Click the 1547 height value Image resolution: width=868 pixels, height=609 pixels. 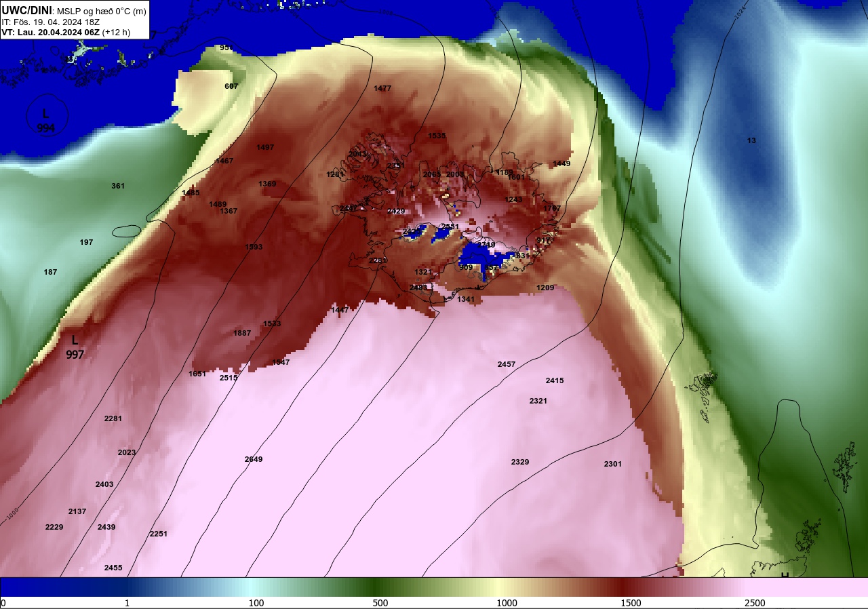click(x=281, y=362)
